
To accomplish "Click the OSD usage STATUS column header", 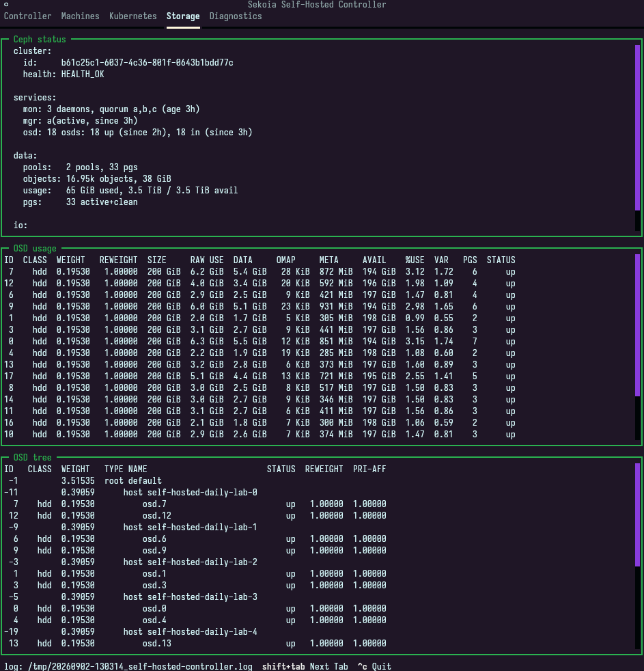I will tap(501, 260).
